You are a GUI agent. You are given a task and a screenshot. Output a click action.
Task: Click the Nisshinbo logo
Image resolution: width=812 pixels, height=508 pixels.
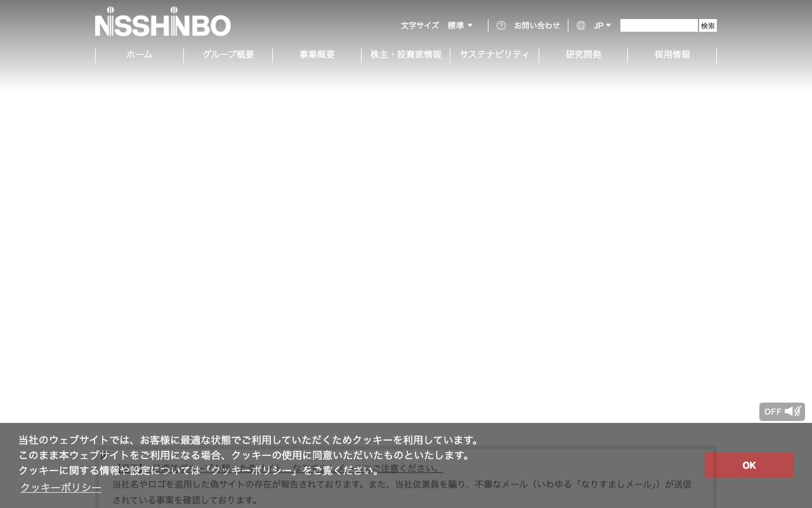click(162, 22)
